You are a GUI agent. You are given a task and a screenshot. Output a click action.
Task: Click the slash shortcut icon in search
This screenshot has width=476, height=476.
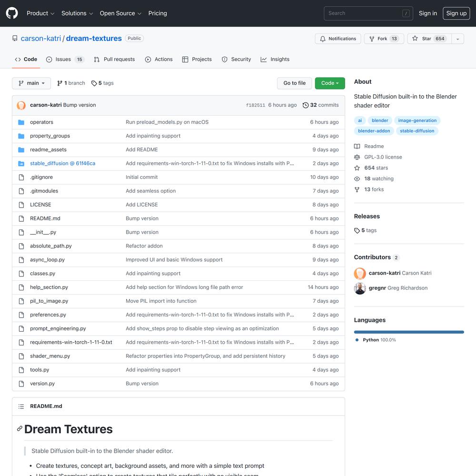click(406, 13)
